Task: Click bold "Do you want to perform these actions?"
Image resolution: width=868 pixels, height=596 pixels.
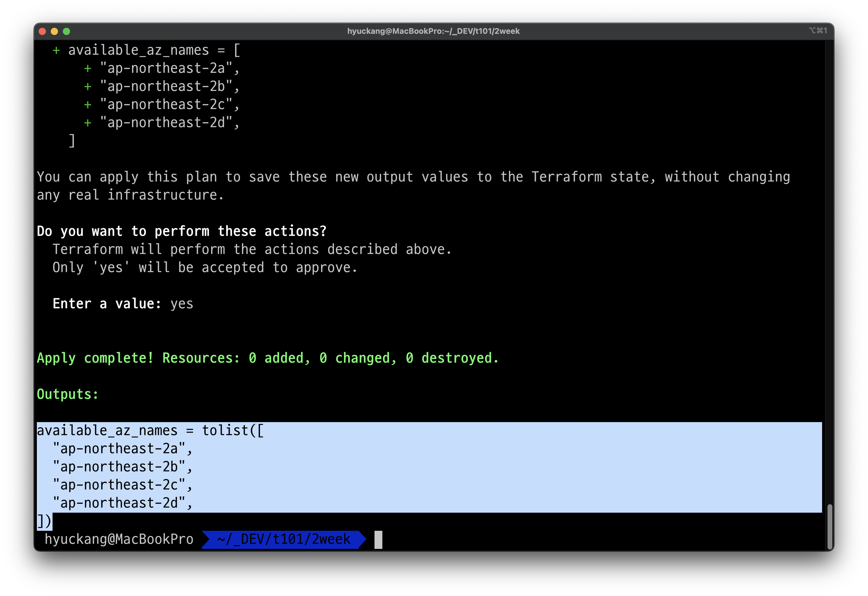Action: [x=182, y=232]
